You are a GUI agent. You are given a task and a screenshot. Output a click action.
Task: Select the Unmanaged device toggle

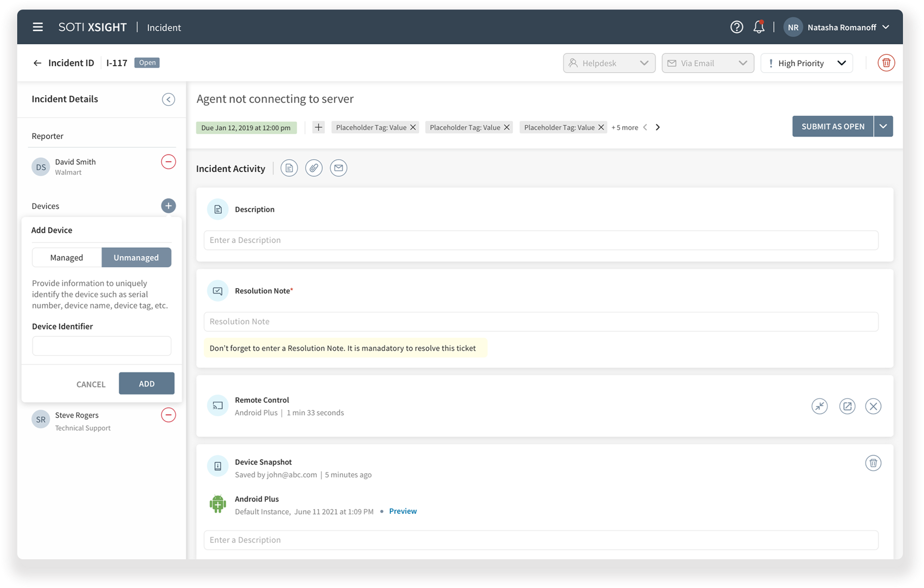[136, 257]
